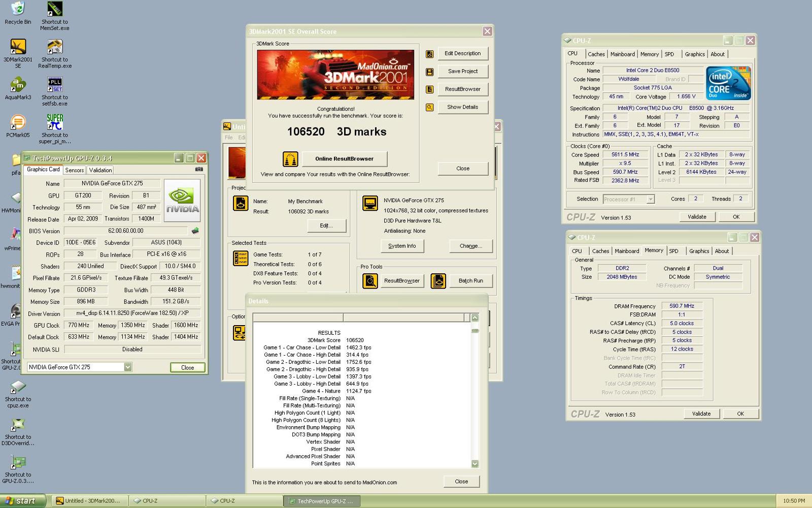Click the NVIDIA logo in GPU-Z
This screenshot has height=508, width=812.
point(183,201)
